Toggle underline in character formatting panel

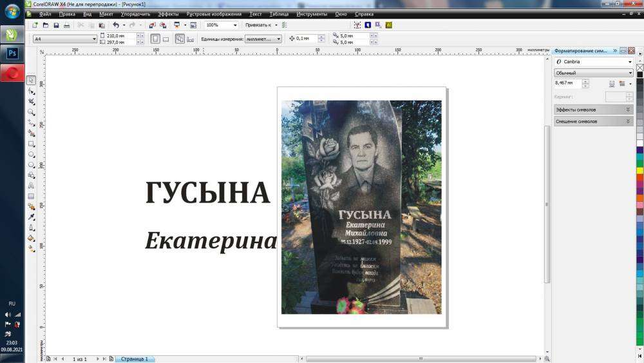click(612, 83)
